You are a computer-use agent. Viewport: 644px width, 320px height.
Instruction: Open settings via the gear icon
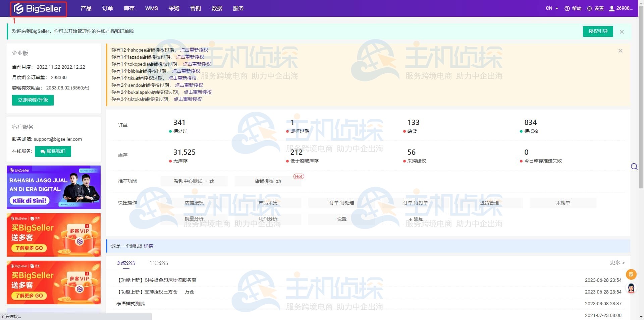pos(589,8)
